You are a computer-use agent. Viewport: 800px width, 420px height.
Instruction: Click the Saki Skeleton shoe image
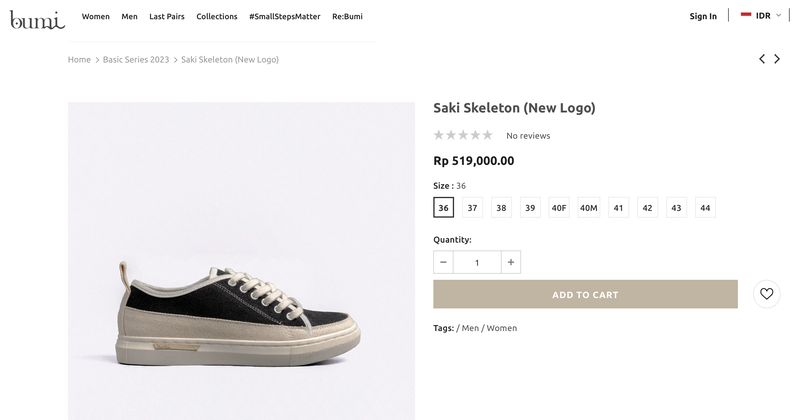[x=240, y=315]
